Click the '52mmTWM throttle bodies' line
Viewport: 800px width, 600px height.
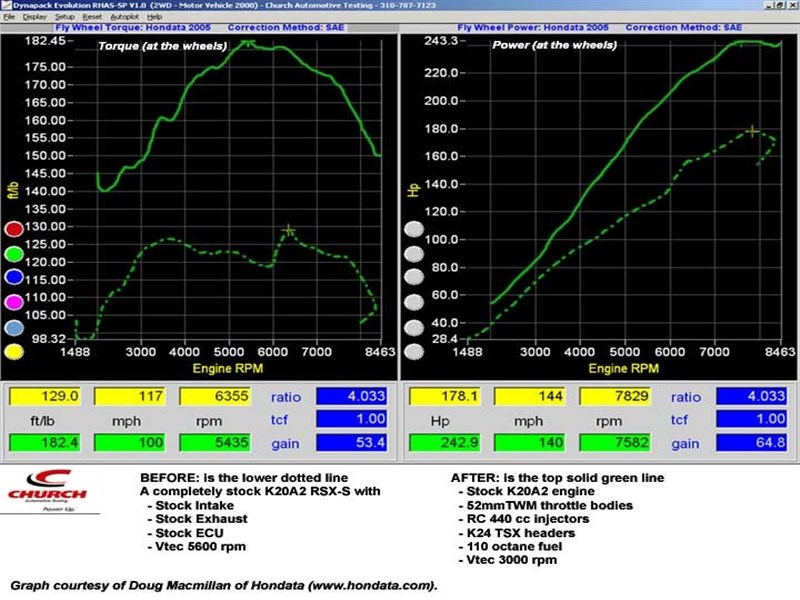tap(546, 506)
